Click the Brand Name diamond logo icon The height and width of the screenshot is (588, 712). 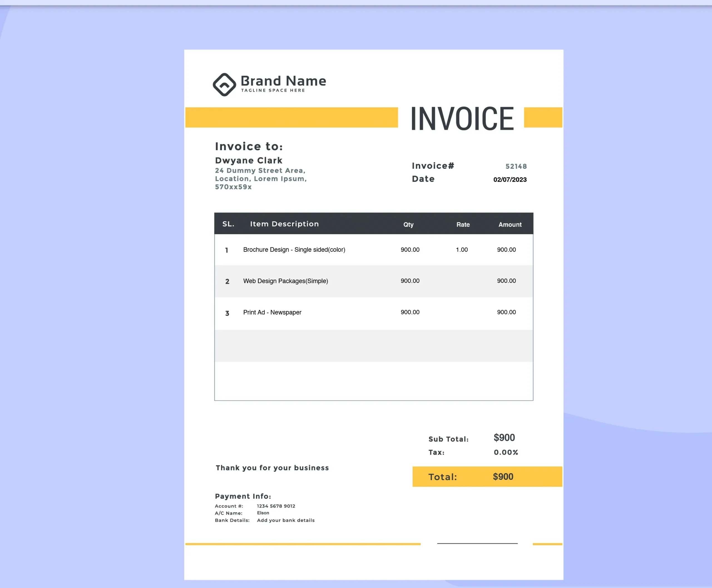click(x=224, y=85)
